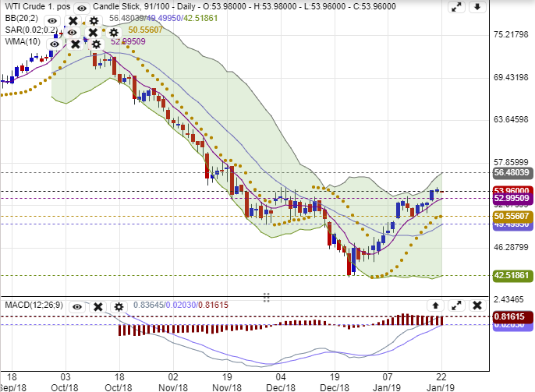
Task: Hide the BB(20;2) Bollinger Bands overlay
Action: point(52,21)
